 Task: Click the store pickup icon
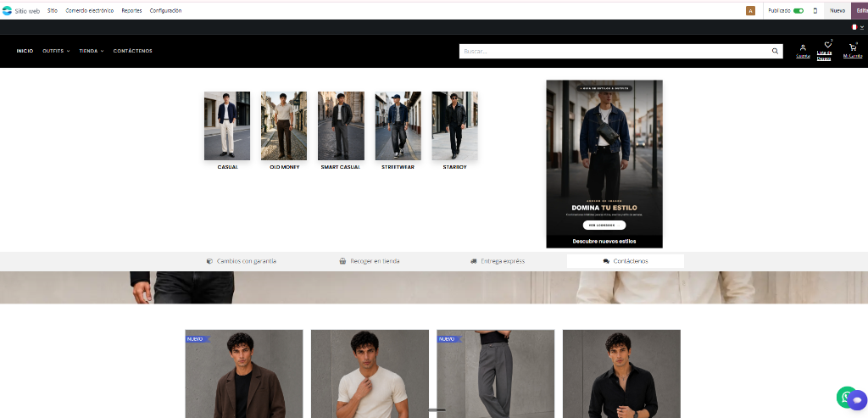[342, 261]
